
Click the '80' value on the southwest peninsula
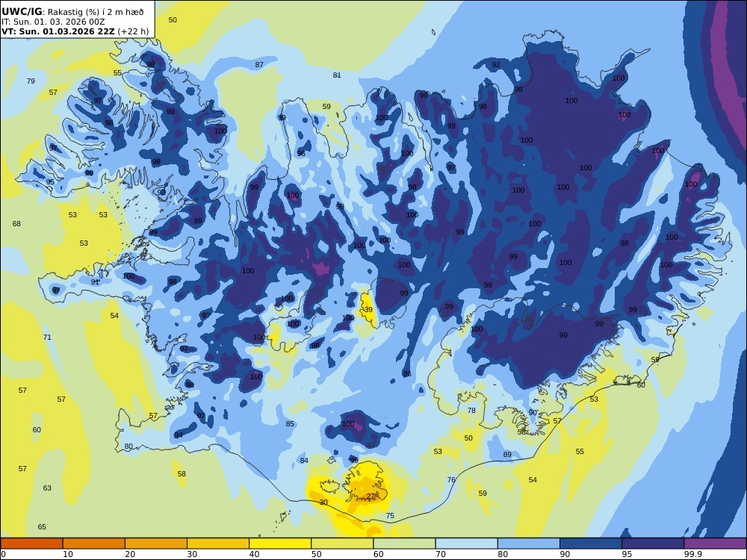point(128,447)
